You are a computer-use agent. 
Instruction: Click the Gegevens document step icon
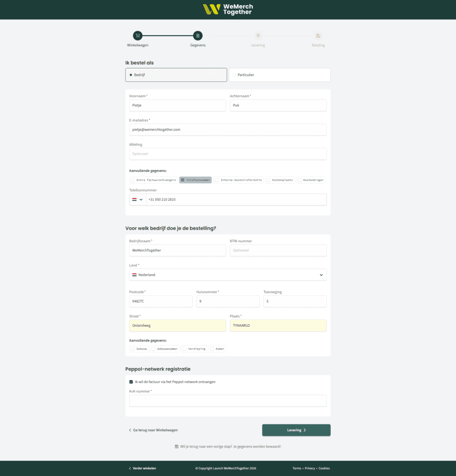tap(198, 36)
